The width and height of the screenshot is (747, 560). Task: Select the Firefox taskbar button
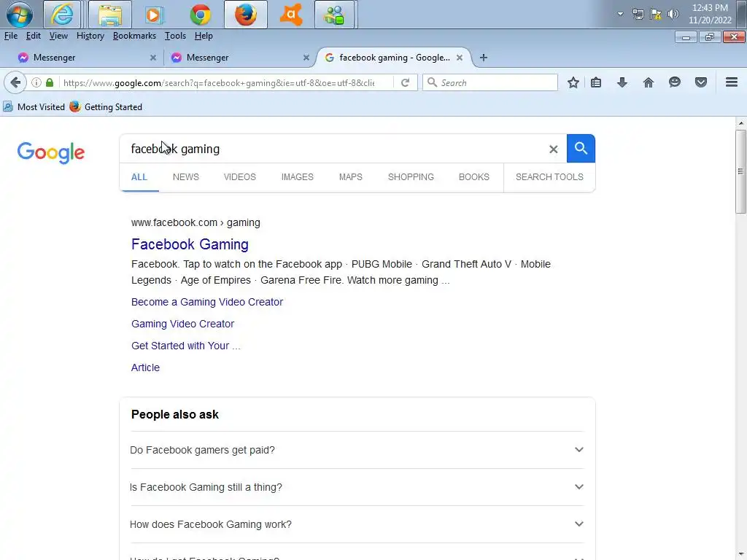coord(246,15)
